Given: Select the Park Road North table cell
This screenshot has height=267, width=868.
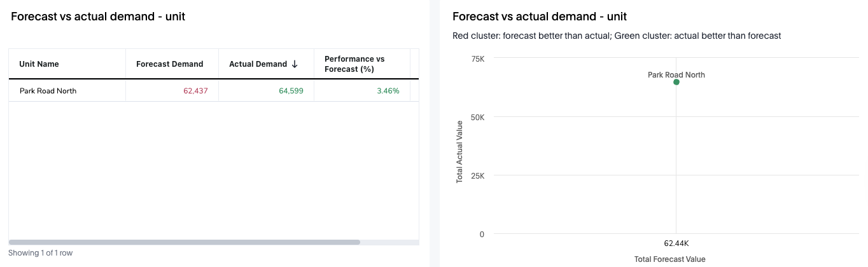Looking at the screenshot, I should coord(48,91).
